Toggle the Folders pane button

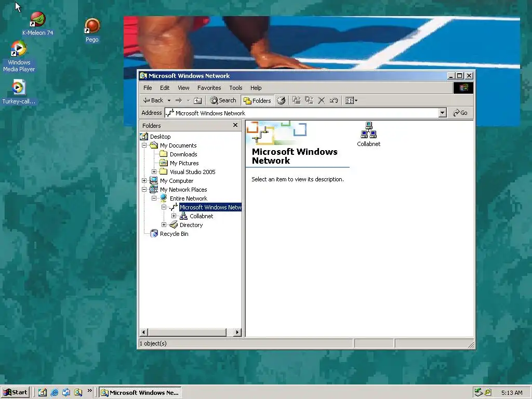pos(258,100)
